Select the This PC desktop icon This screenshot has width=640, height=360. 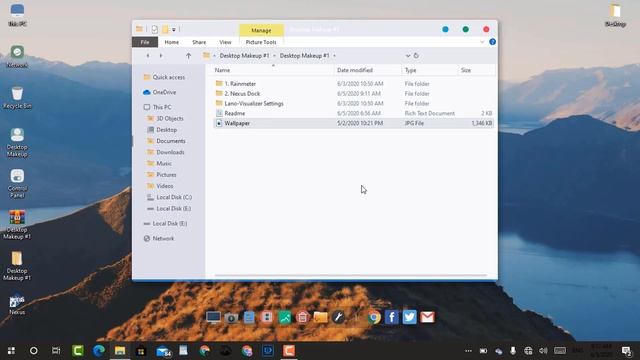point(17,15)
